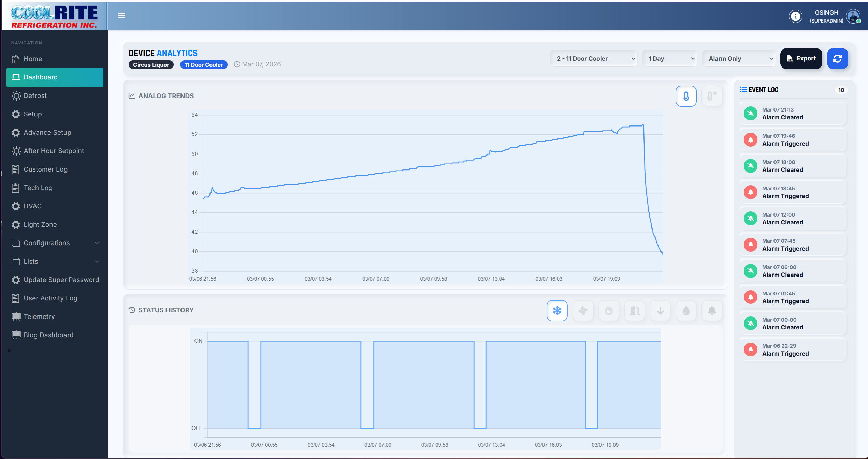Toggle the sidebar with the hamburger menu
The image size is (868, 459).
coord(121,16)
